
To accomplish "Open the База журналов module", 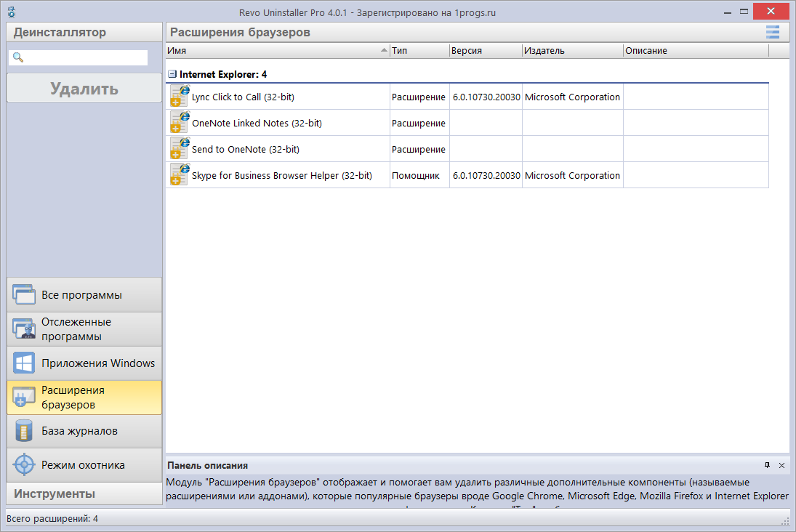I will click(23, 431).
